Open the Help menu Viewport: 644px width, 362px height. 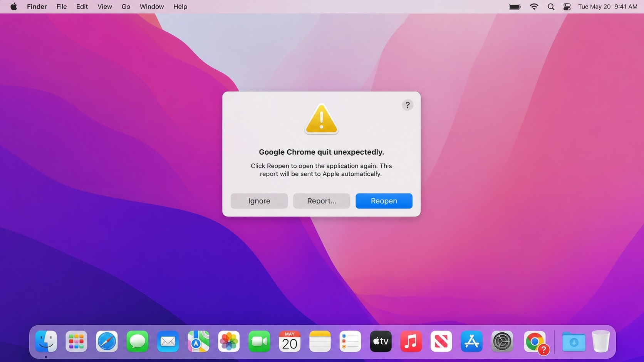click(180, 7)
